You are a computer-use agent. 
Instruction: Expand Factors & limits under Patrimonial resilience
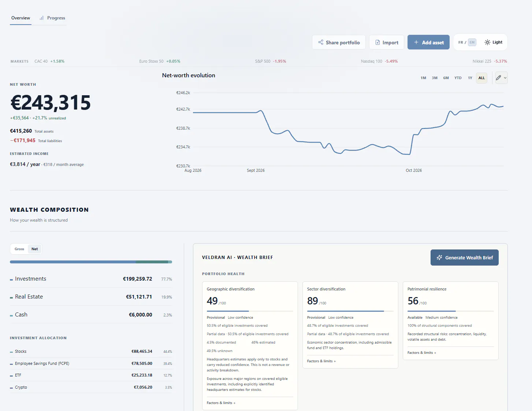[422, 353]
